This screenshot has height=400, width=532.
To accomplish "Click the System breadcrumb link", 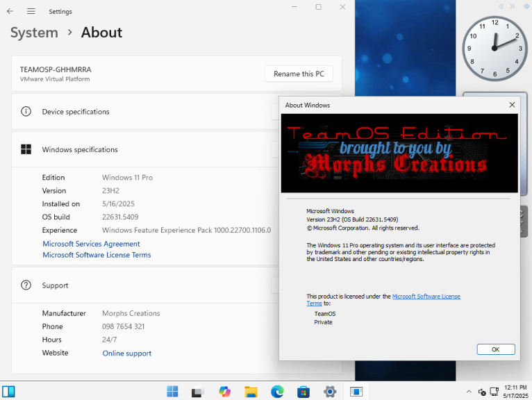I will [x=34, y=33].
